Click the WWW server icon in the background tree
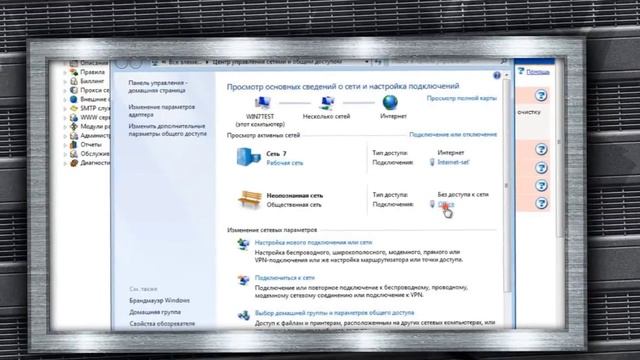Viewport: 640px width, 360px height. [74, 118]
